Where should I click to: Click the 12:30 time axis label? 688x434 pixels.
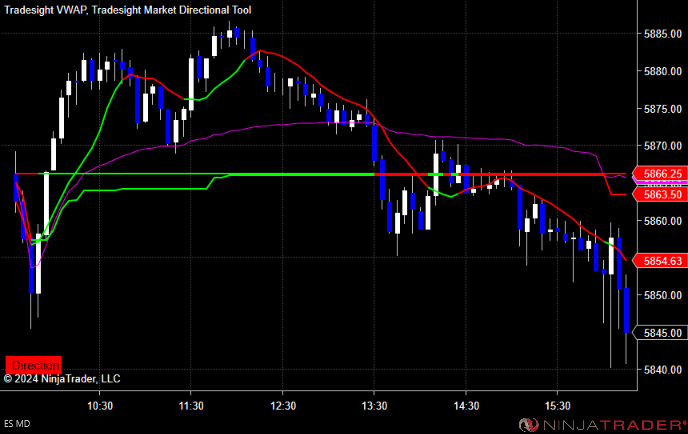283,405
